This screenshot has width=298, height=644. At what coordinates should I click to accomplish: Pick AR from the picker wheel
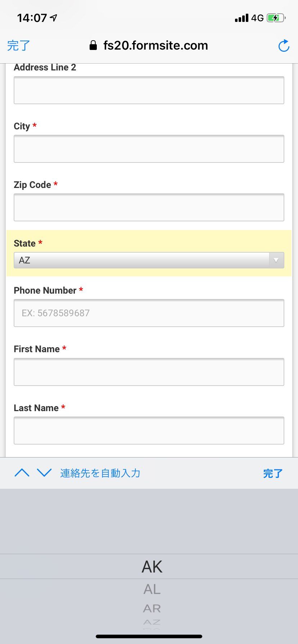click(x=152, y=608)
